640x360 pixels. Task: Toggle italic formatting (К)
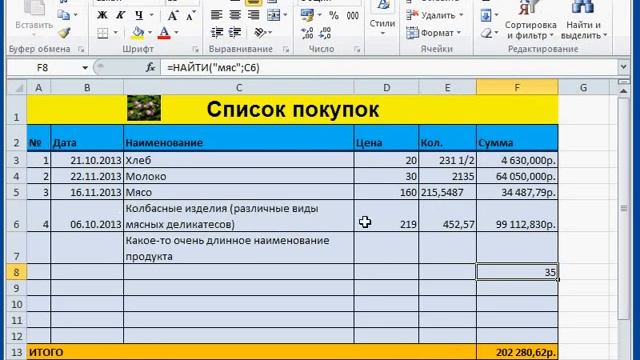(x=120, y=16)
